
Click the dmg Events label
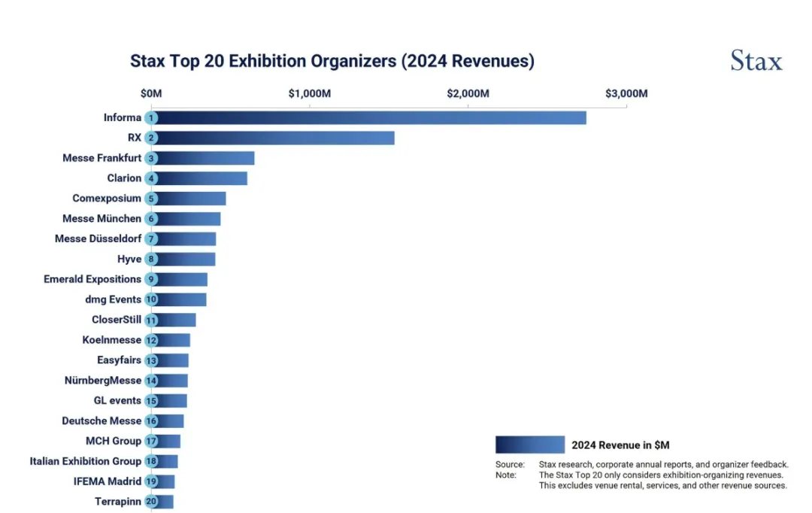pos(114,299)
